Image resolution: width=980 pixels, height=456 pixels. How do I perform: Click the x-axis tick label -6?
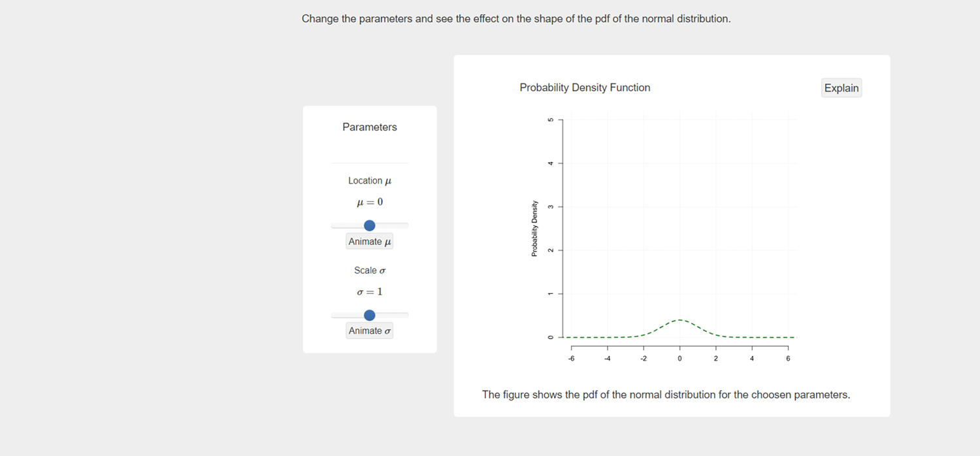coord(572,359)
